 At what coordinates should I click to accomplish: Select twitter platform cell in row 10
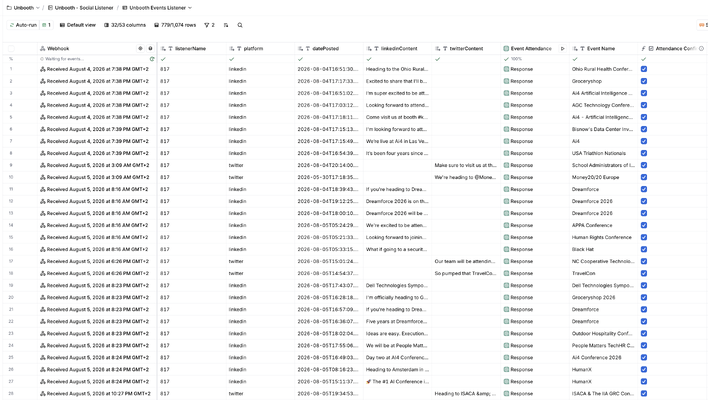click(260, 177)
